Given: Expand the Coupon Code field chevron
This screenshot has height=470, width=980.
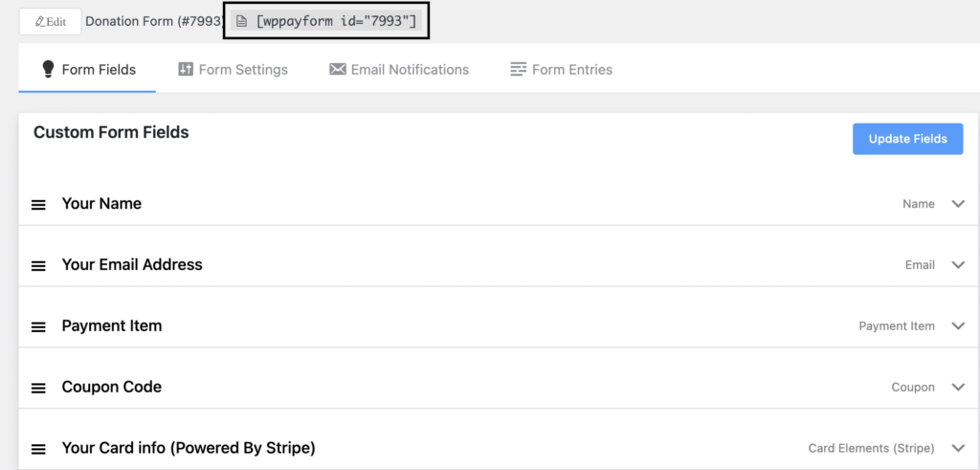Looking at the screenshot, I should (x=958, y=388).
